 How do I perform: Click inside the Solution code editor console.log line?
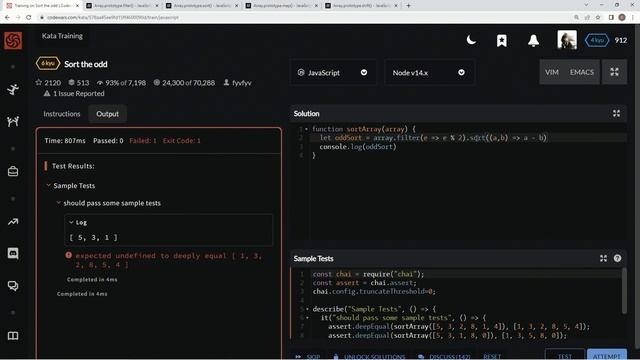358,147
